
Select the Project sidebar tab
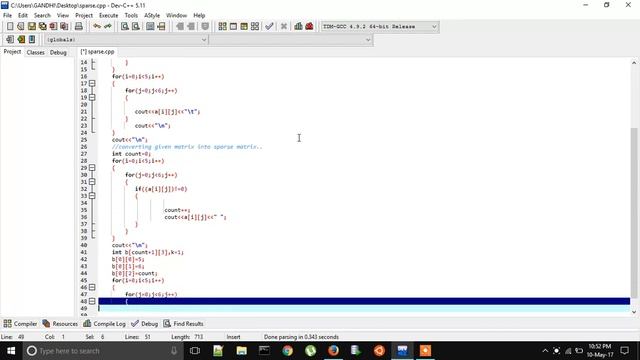(12, 52)
